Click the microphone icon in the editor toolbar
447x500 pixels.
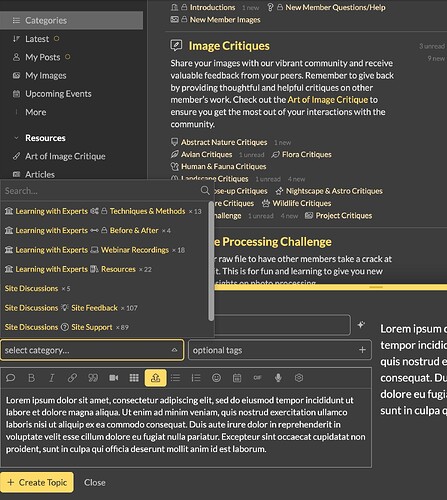point(278,378)
